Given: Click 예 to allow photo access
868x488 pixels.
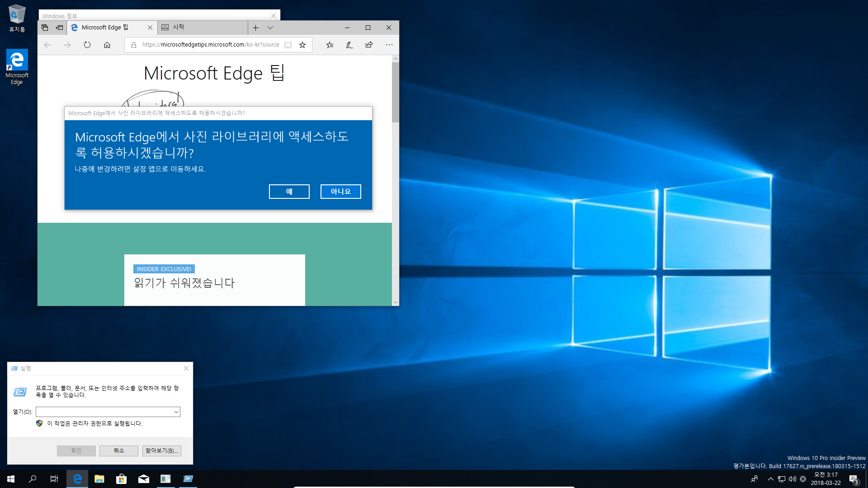Looking at the screenshot, I should click(x=289, y=192).
